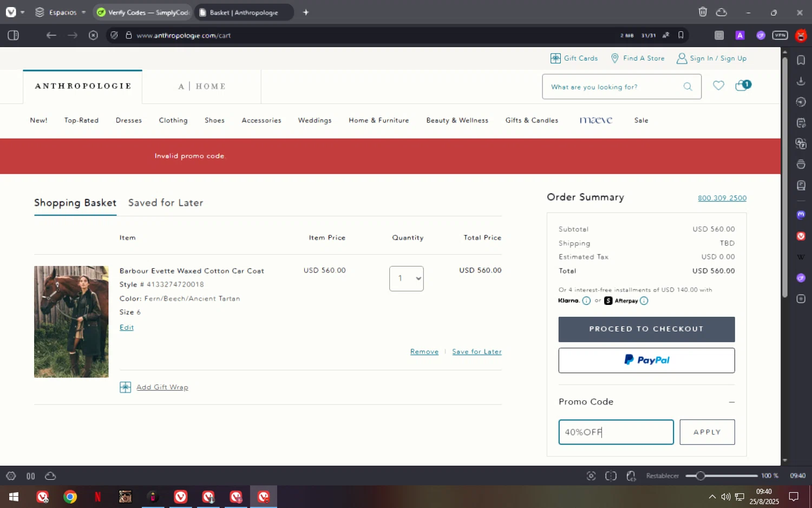
Task: Open the quantity dropdown
Action: [x=407, y=278]
